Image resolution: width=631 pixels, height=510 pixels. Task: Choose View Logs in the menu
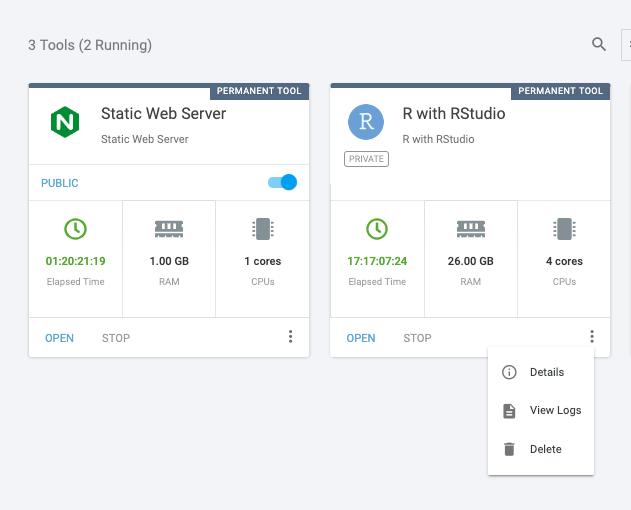click(x=541, y=411)
